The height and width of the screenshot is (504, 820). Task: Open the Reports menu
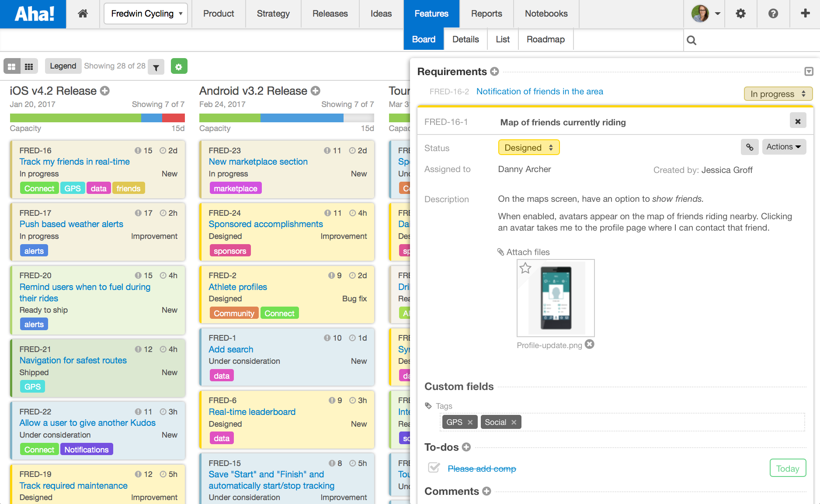point(486,14)
